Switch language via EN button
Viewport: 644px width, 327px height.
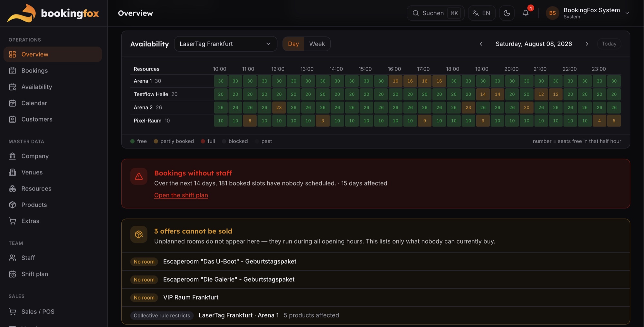482,13
